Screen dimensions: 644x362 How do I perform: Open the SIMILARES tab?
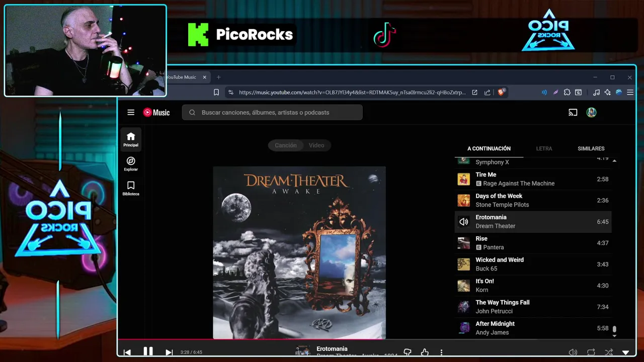point(591,149)
